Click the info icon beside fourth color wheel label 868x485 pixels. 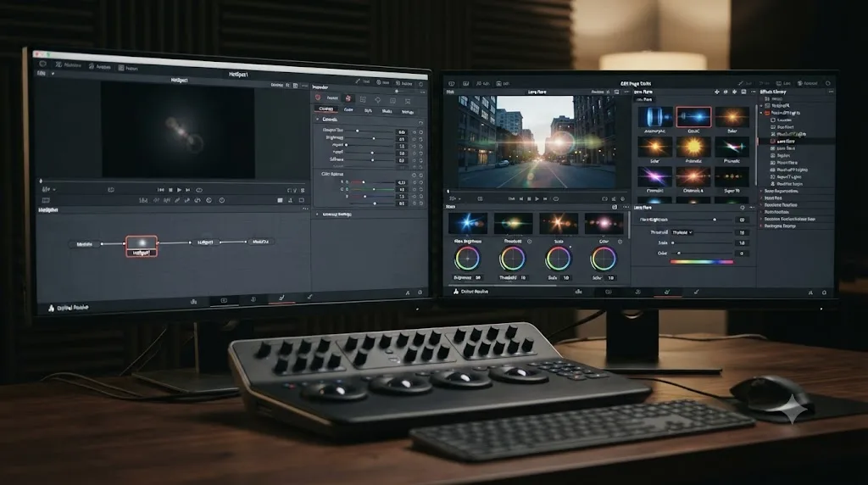tap(620, 242)
